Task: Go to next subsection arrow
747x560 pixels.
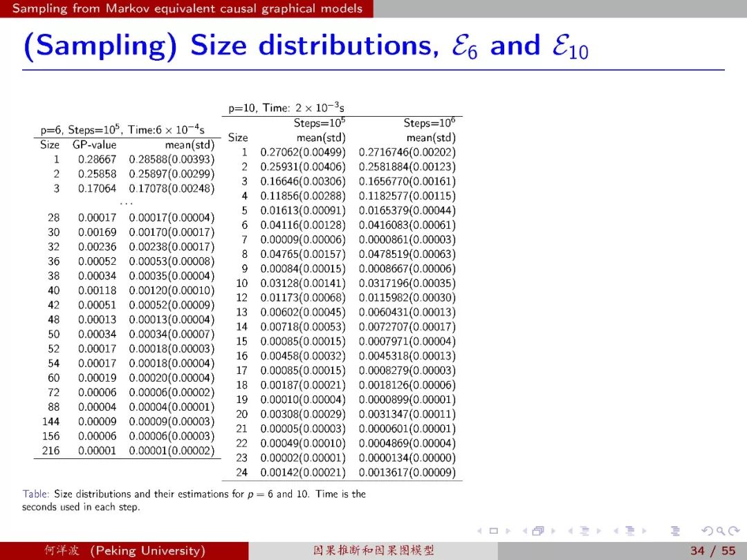Action: (598, 530)
